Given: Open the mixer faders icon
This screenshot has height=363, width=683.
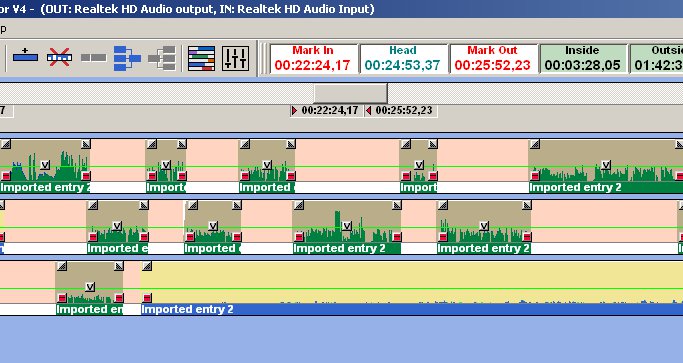Looking at the screenshot, I should click(235, 58).
